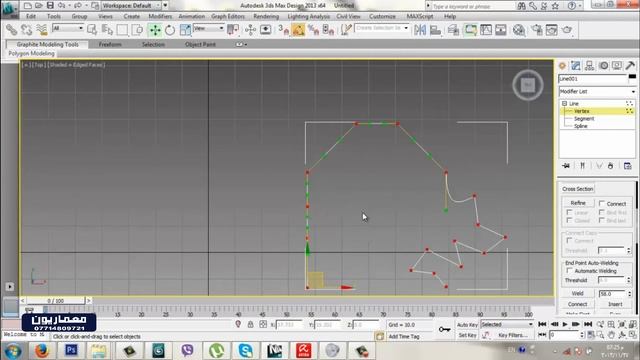
Task: Open the Render Setup icon
Action: [537, 30]
